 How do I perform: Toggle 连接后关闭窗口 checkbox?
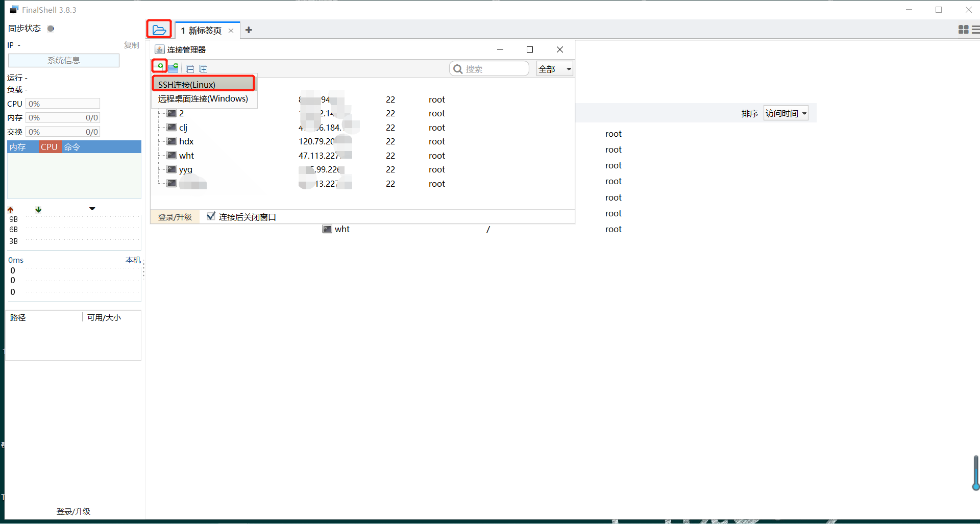[x=211, y=216]
